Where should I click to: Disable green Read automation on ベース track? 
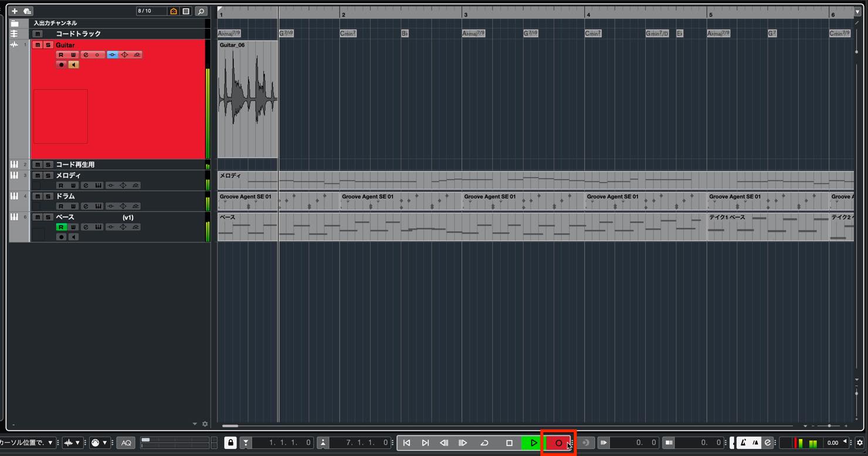(61, 227)
